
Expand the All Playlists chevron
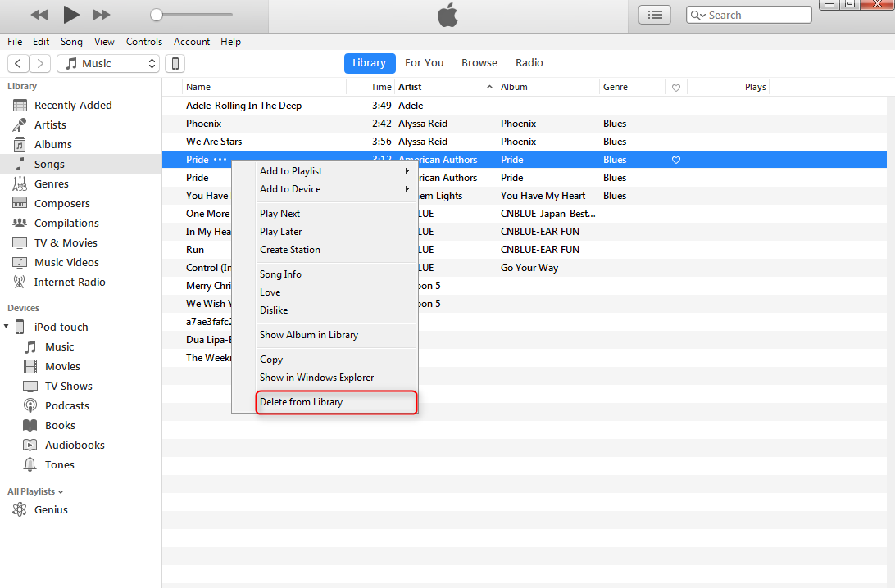click(61, 491)
